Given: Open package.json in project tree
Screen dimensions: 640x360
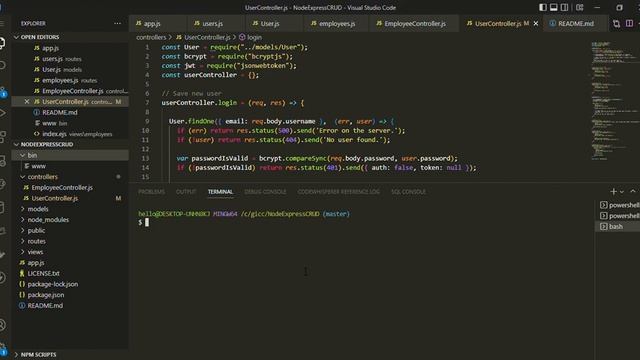Looking at the screenshot, I should pos(70,295).
